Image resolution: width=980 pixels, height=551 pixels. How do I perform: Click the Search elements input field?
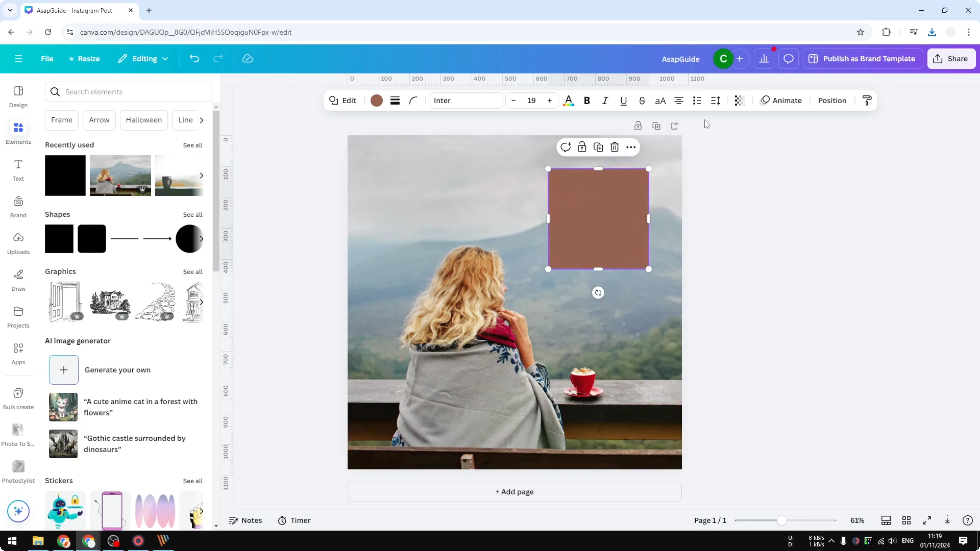[x=128, y=92]
